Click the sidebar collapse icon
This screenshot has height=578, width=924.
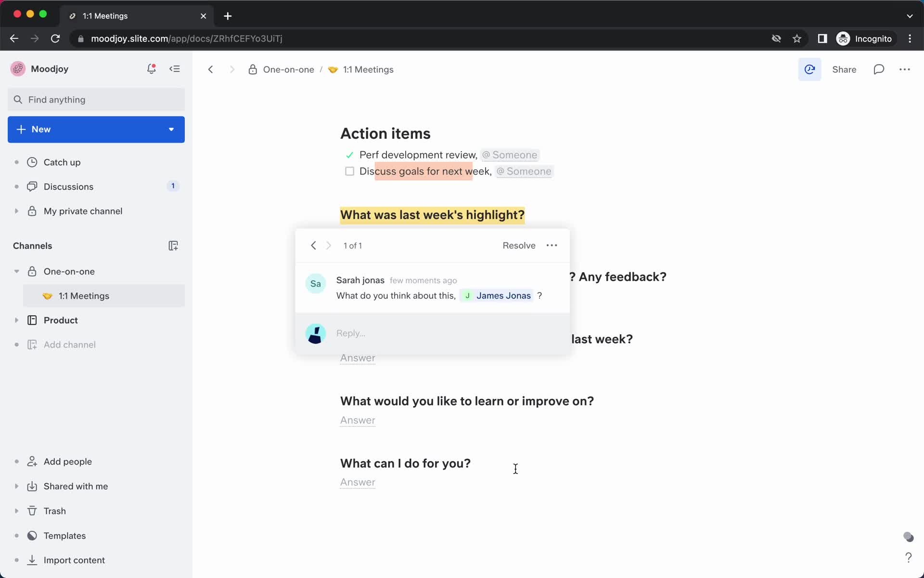click(174, 68)
